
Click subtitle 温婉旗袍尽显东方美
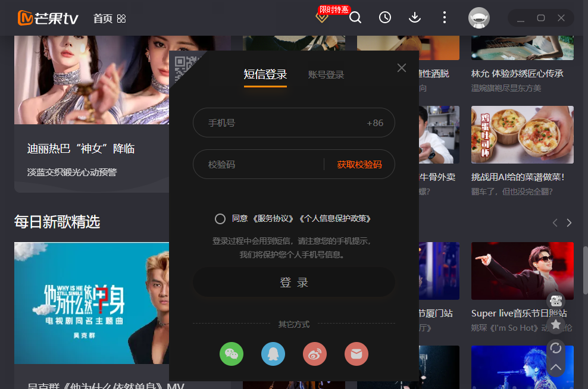[x=506, y=88]
